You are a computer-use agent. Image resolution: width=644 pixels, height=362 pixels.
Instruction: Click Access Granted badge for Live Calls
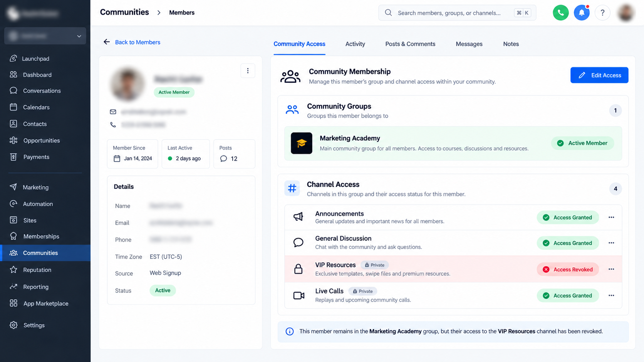click(x=568, y=295)
